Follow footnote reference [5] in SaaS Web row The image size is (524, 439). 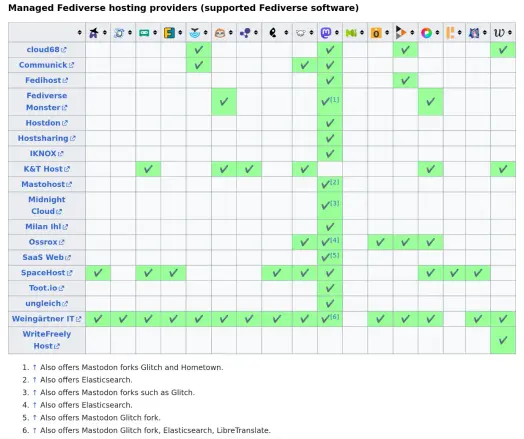click(x=335, y=255)
